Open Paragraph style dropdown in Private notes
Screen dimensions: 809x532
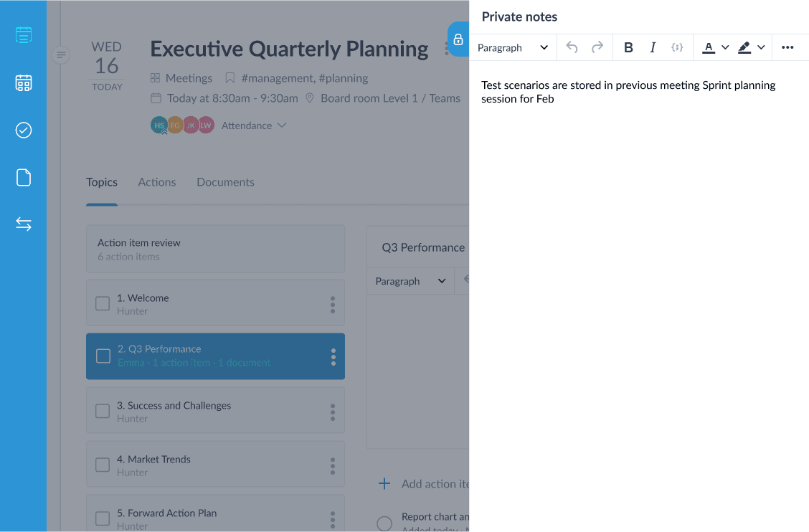pyautogui.click(x=512, y=47)
